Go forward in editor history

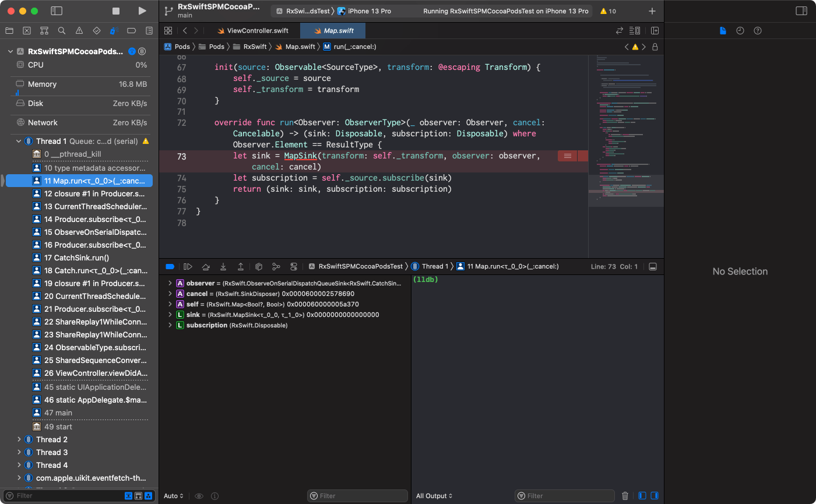coord(196,31)
